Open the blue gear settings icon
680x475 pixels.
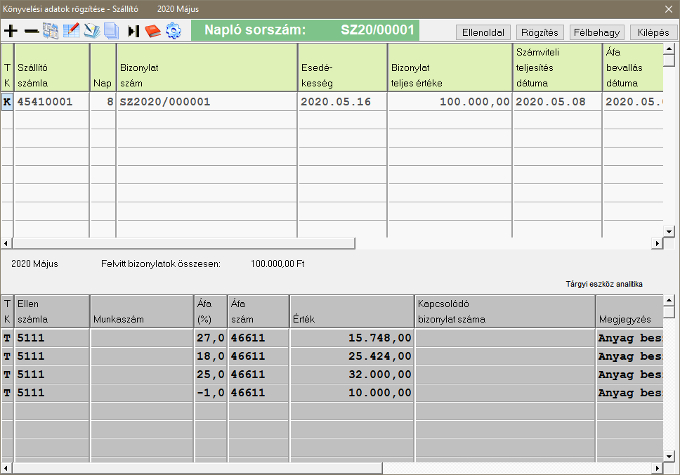(173, 31)
